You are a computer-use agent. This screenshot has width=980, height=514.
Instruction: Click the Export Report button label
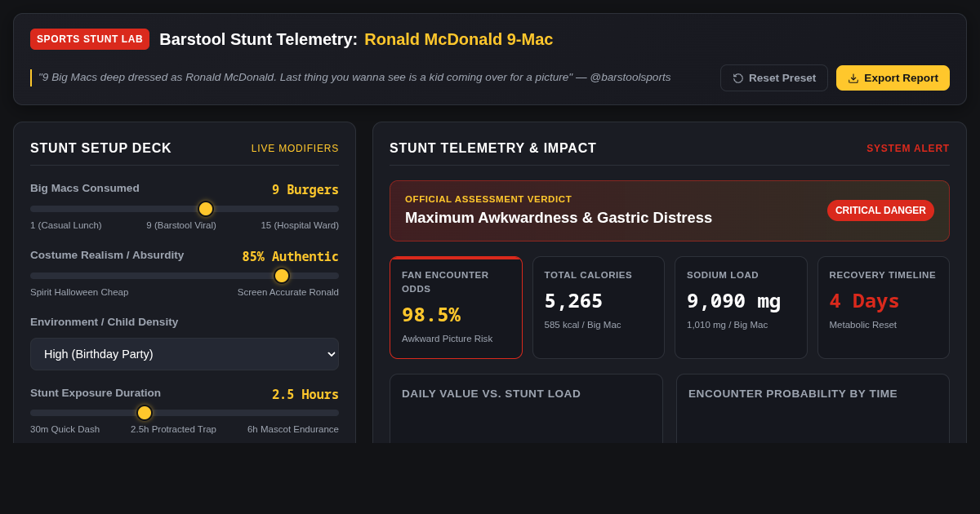pyautogui.click(x=901, y=78)
